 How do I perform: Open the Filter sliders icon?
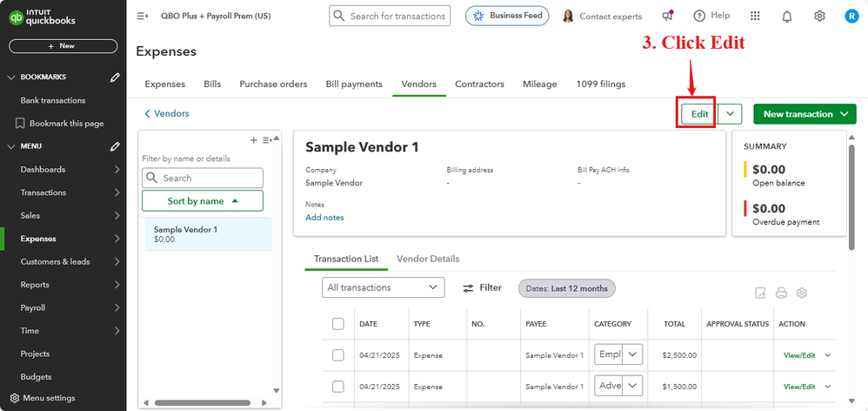(468, 288)
